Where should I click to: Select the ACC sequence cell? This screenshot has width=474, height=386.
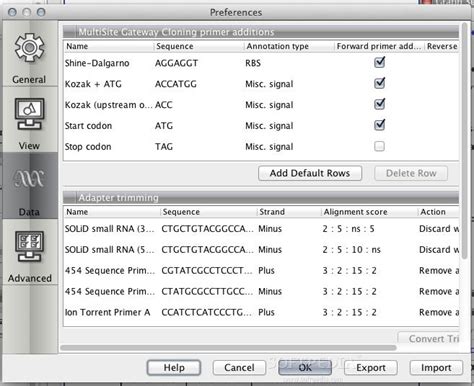(x=163, y=105)
